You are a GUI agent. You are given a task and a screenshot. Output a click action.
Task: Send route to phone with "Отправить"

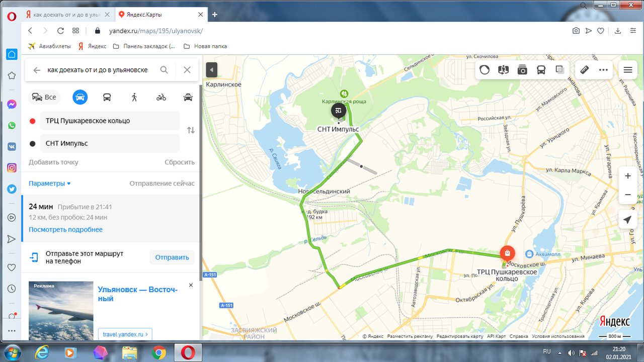[x=172, y=257]
